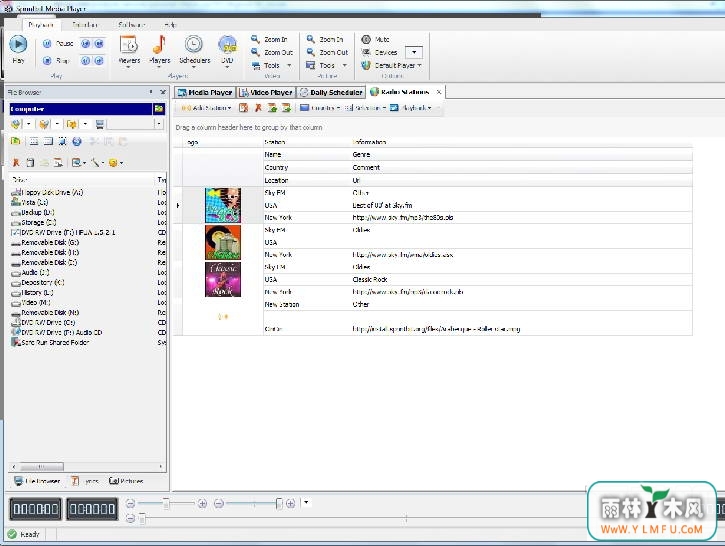725x546 pixels.
Task: Click the clipboard icon in File Browser toolbar
Action: click(30, 163)
